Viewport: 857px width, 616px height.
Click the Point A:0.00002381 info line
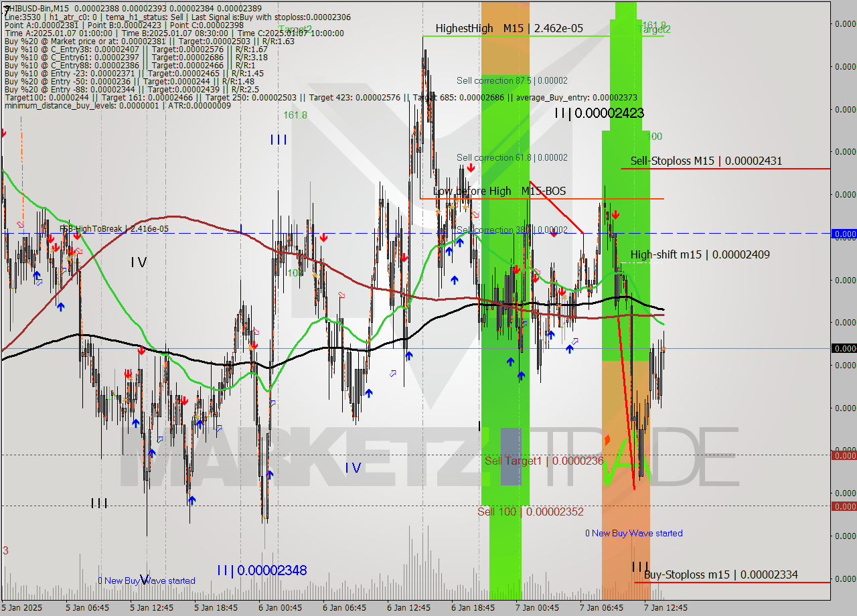124,25
